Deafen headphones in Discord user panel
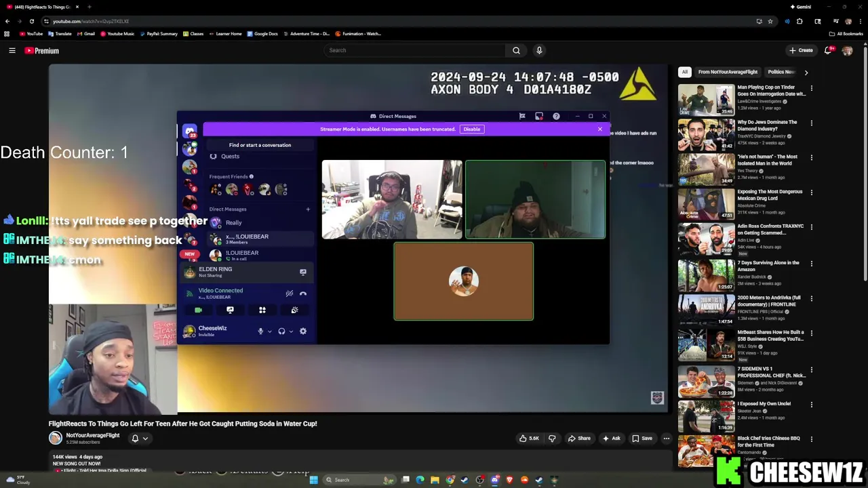The image size is (868, 488). point(281,331)
